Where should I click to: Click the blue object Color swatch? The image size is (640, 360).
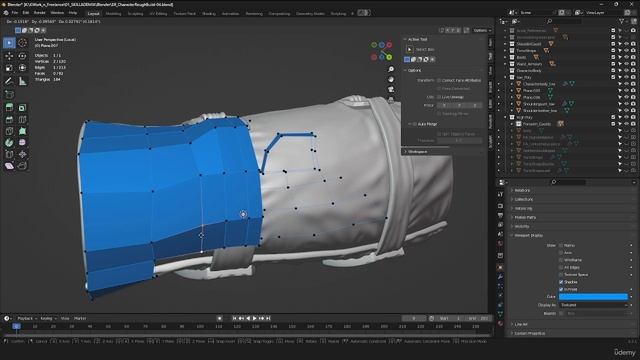pyautogui.click(x=593, y=297)
